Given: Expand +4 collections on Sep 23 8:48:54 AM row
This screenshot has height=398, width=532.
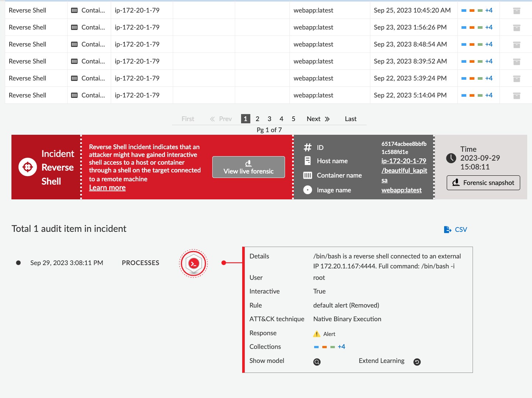Looking at the screenshot, I should [488, 44].
